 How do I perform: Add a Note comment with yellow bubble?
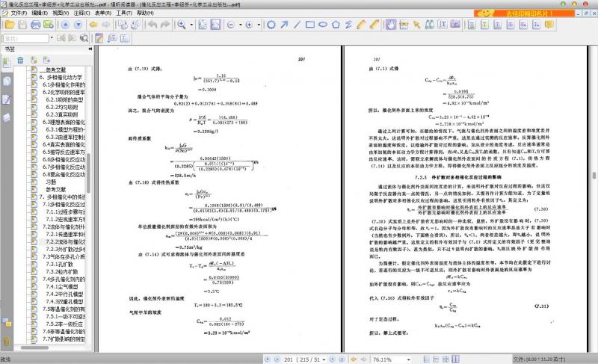click(x=549, y=25)
